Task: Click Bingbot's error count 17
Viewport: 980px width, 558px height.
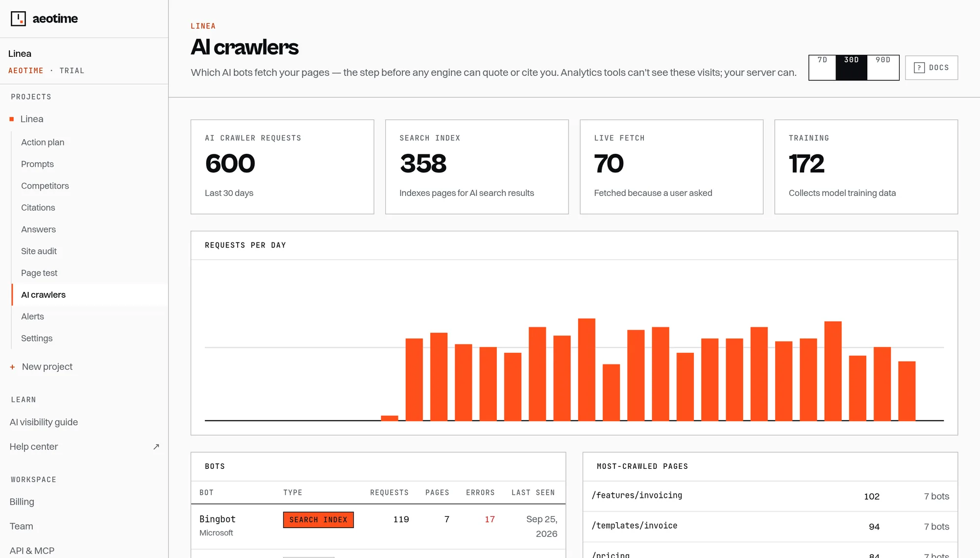Action: pyautogui.click(x=490, y=519)
